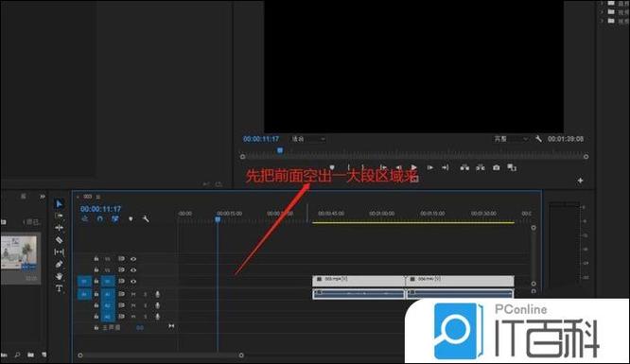Select the 003 sequence tab

pyautogui.click(x=88, y=197)
